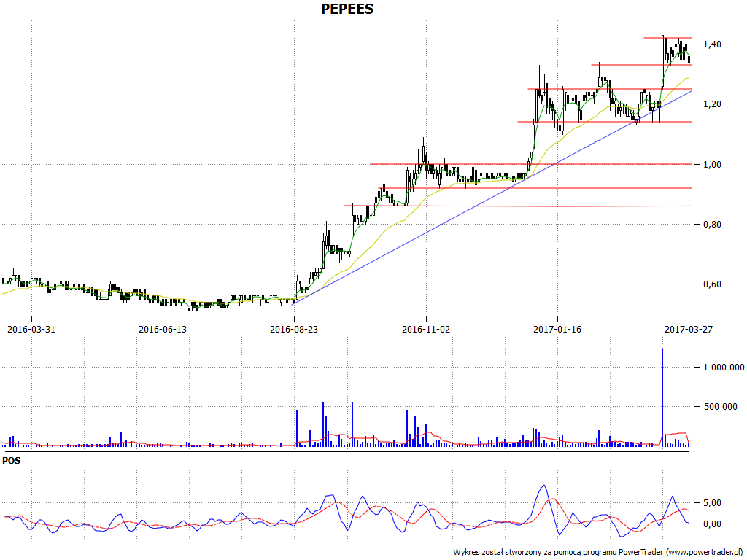
Task: Click the PowerTrader credit text at bottom
Action: 597,553
